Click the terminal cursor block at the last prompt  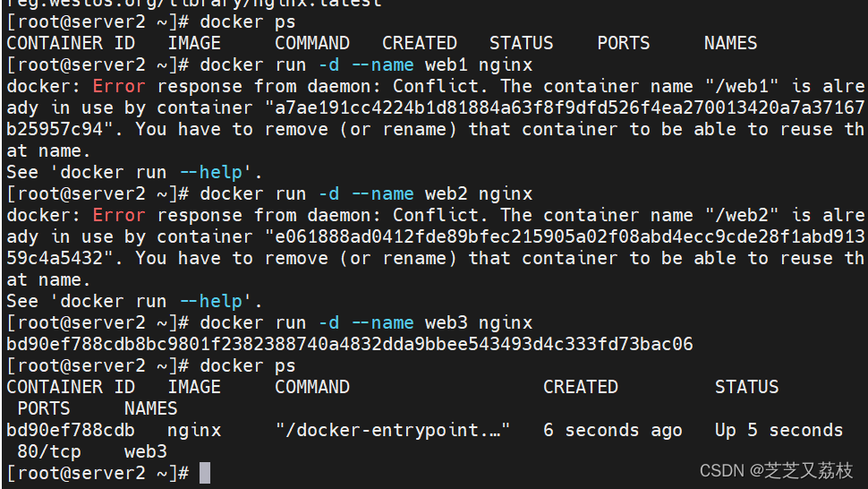click(205, 473)
